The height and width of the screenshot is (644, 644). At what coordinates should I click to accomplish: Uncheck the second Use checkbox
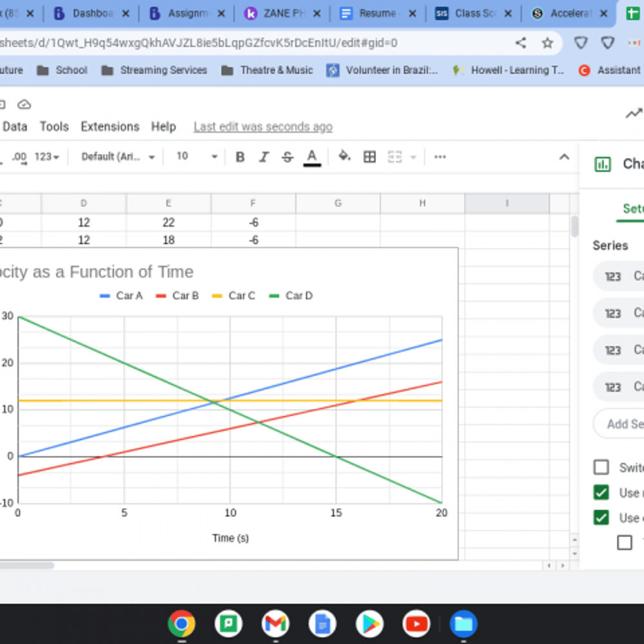[x=601, y=518]
